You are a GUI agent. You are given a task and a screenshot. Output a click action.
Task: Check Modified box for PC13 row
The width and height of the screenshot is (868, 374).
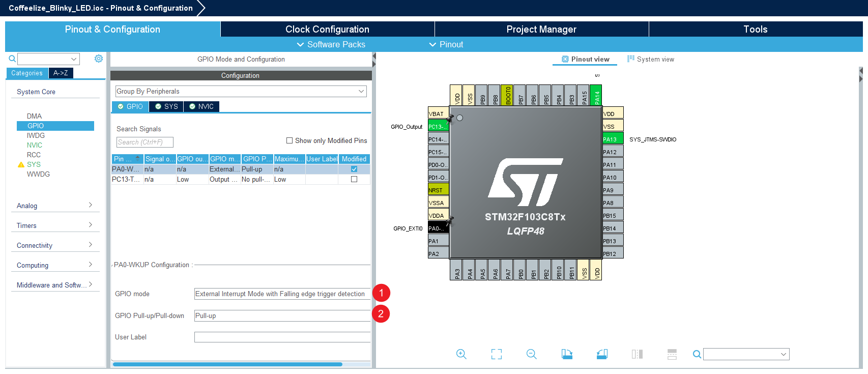tap(354, 180)
